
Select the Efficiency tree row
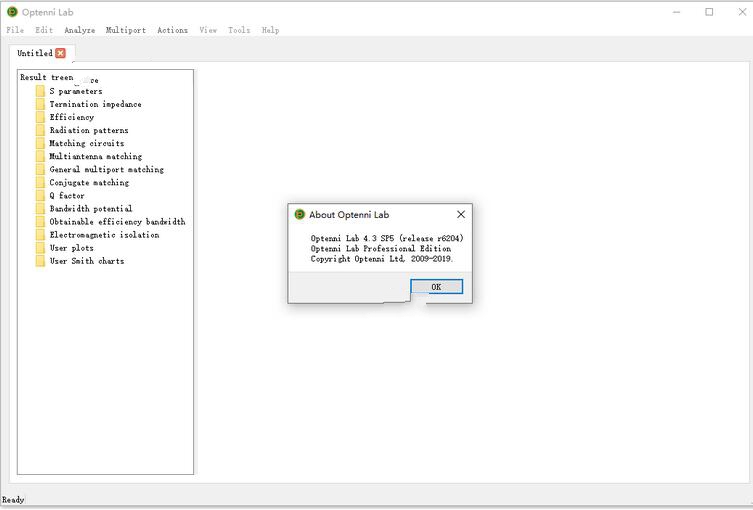72,117
